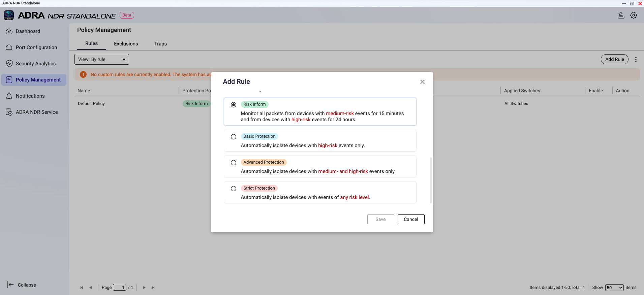This screenshot has width=644, height=295.
Task: Switch to the Traps tab
Action: [x=160, y=44]
